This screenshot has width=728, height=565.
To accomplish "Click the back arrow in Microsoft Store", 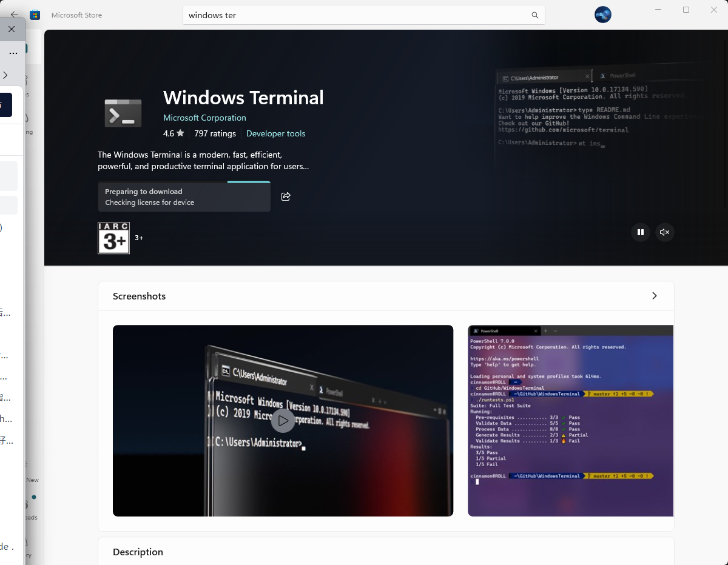I will (15, 15).
